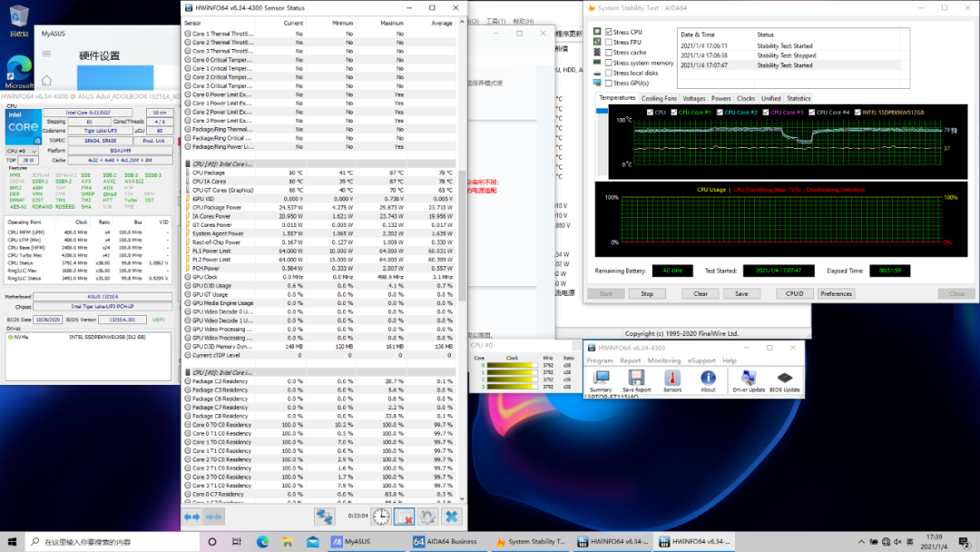Open the Monitoring menu in HWiNFO64
This screenshot has width=980, height=552.
point(664,360)
